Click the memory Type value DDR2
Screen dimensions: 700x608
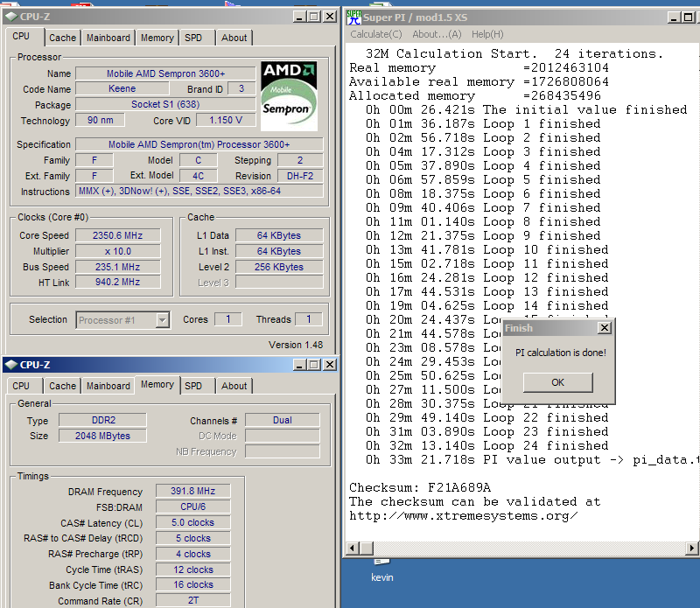point(103,420)
